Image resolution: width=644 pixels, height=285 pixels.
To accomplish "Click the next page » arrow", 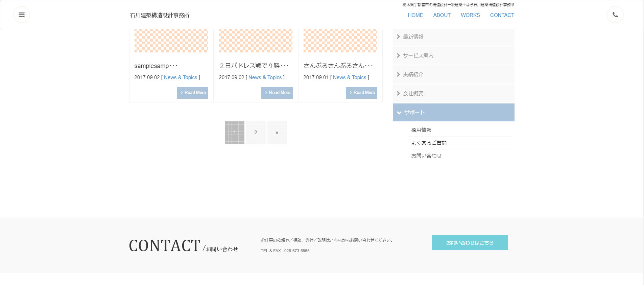I will coord(277,133).
